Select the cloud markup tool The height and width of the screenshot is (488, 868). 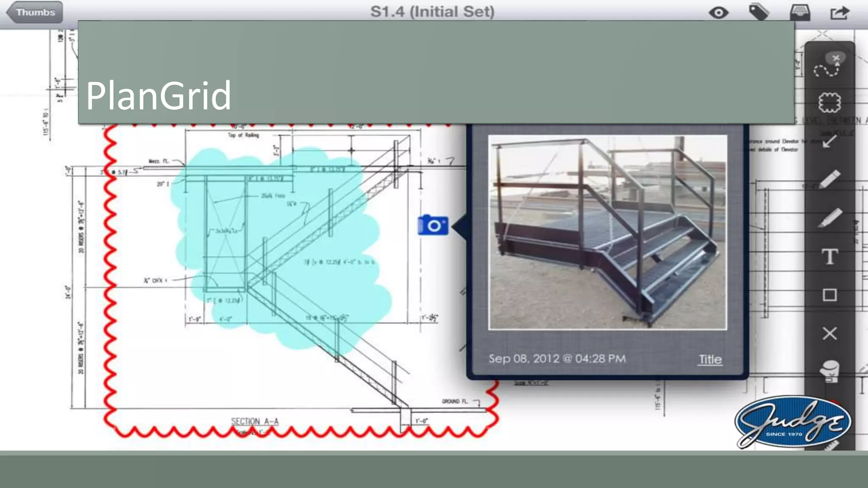coord(829,103)
